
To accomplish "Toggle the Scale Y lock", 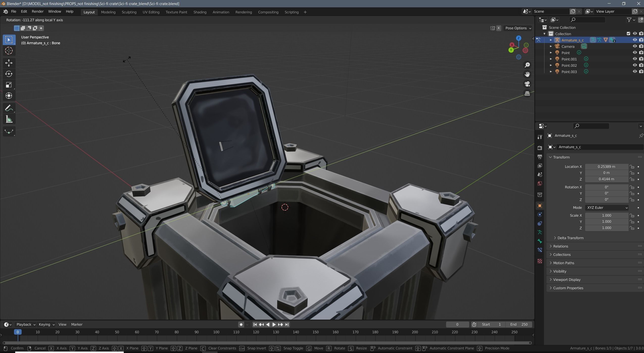I will point(632,222).
